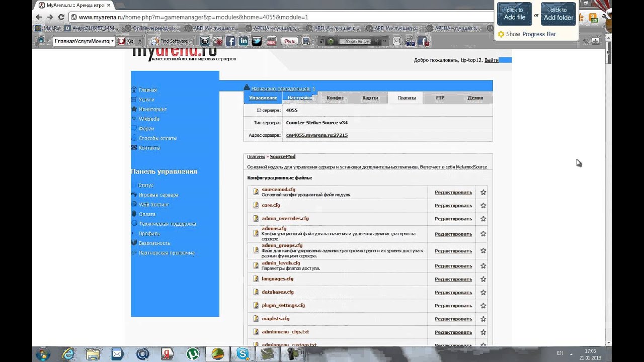Click the browser Back arrow
Screen dimensions: 644x362
tap(39, 17)
